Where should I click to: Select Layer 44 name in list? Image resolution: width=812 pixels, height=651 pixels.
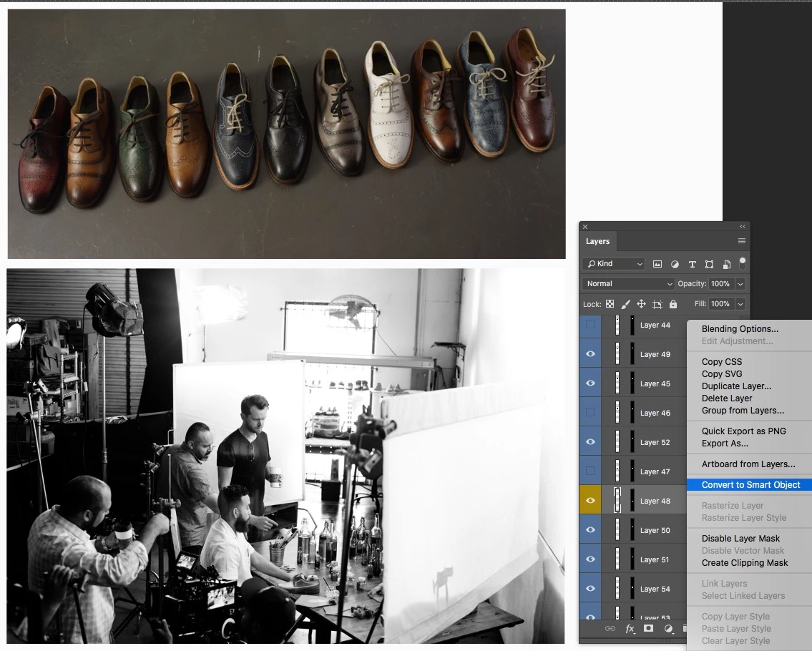coord(655,325)
